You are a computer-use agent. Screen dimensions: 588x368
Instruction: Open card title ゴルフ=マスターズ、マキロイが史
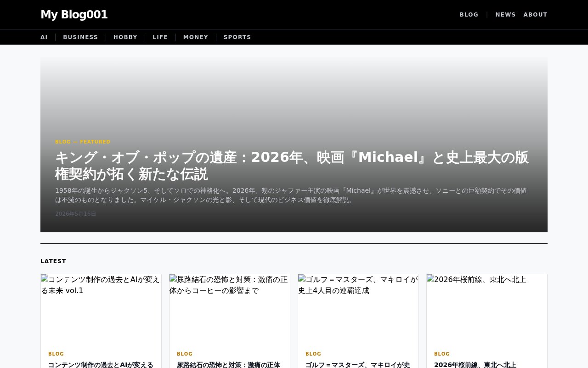[x=358, y=365]
